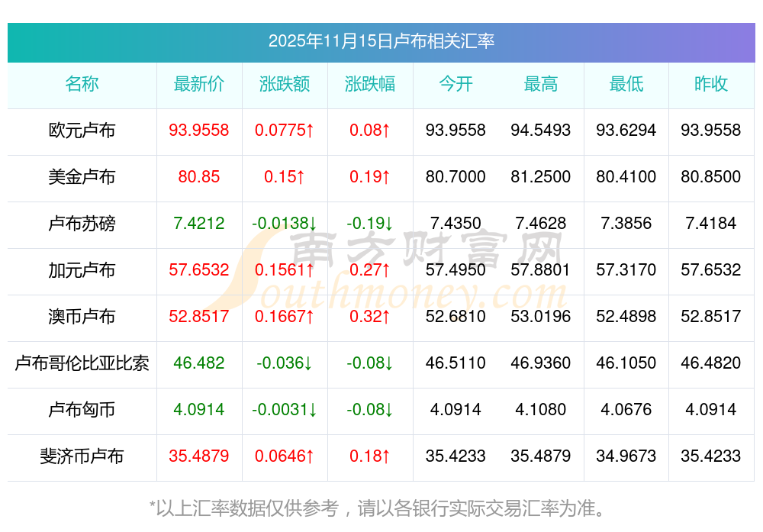
Task: Click the title 2025年11月15日卢布相关汇率
Action: [381, 41]
